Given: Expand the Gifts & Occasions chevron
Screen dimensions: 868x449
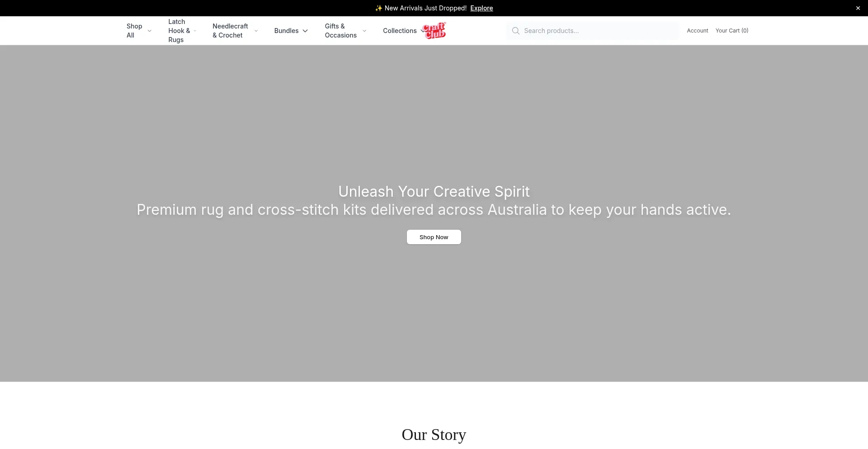Looking at the screenshot, I should [364, 31].
